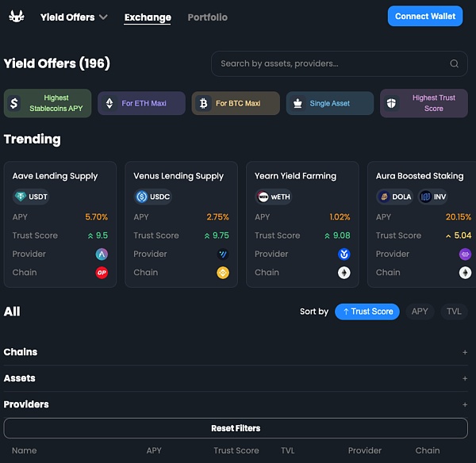476x463 pixels.
Task: Click the cat logo icon in header
Action: (x=17, y=17)
